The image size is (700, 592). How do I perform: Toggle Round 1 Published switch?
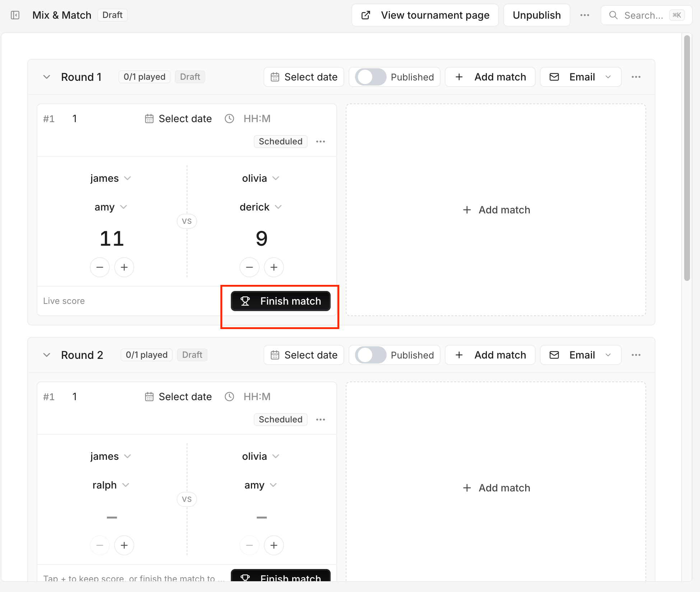click(371, 77)
